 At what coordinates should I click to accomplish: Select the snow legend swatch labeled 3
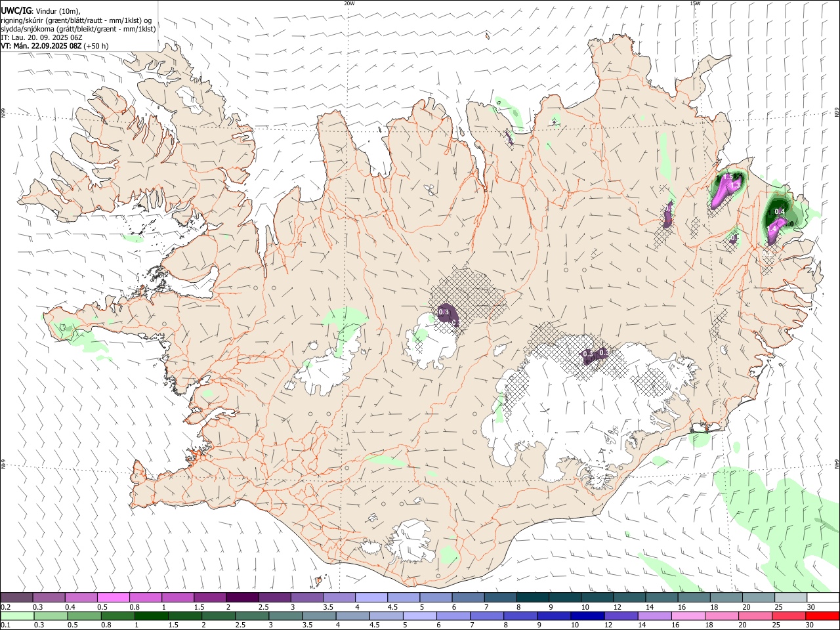[306, 597]
